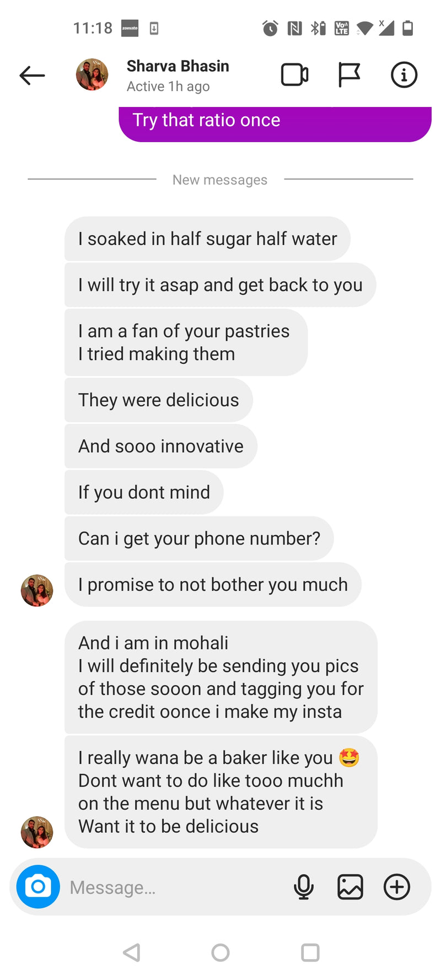This screenshot has width=441, height=980.
Task: Open Sharva Bhasin's profile picture in header
Action: coord(92,74)
